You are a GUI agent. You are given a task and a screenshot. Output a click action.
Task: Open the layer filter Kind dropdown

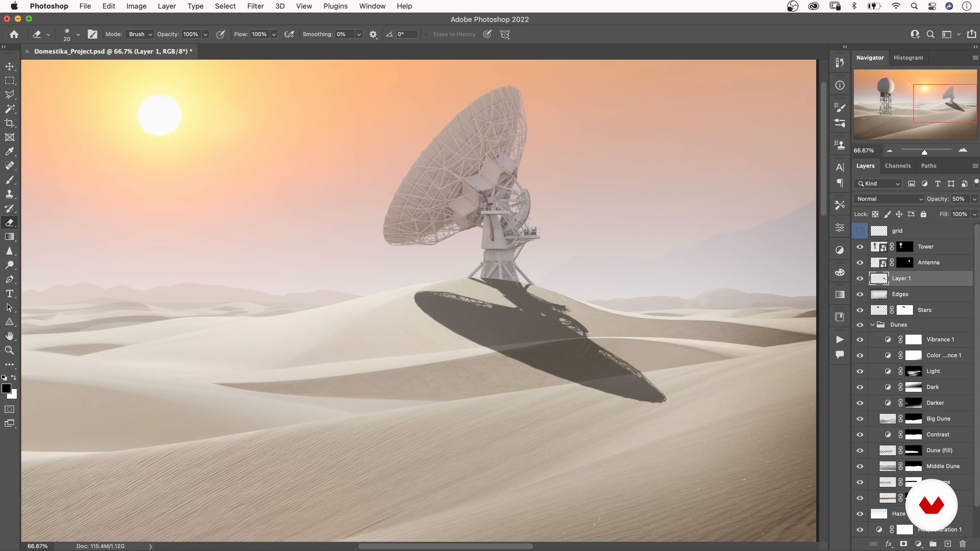(878, 184)
